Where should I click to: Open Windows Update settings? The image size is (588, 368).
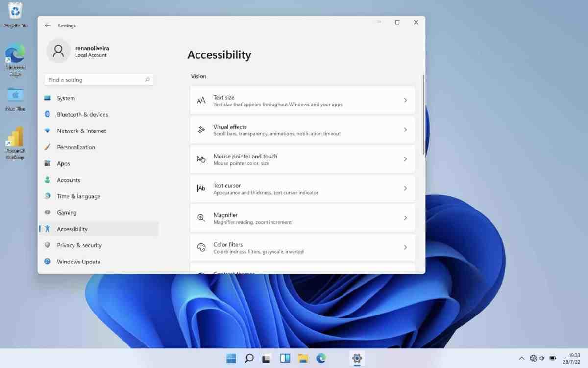[x=78, y=262]
